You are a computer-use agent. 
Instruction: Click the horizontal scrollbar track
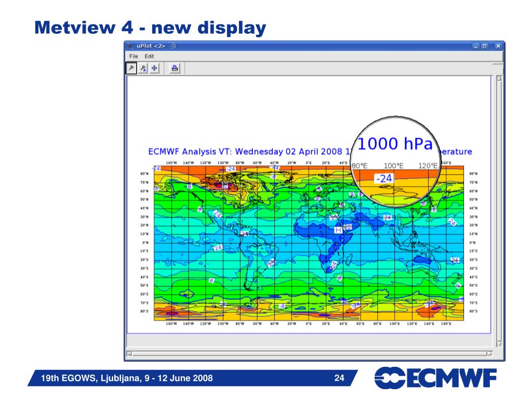click(x=309, y=353)
